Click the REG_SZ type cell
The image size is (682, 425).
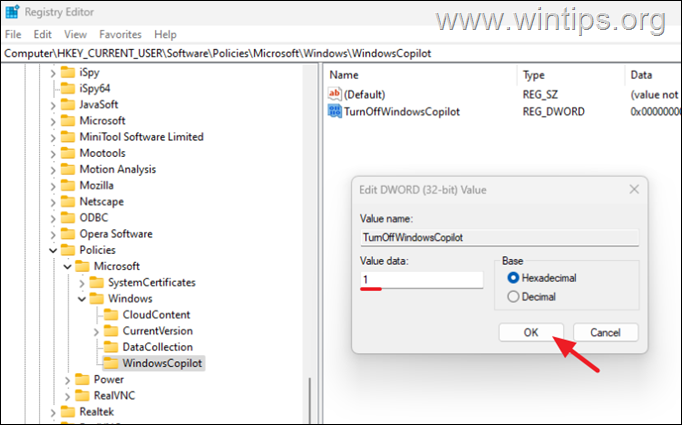pyautogui.click(x=540, y=94)
